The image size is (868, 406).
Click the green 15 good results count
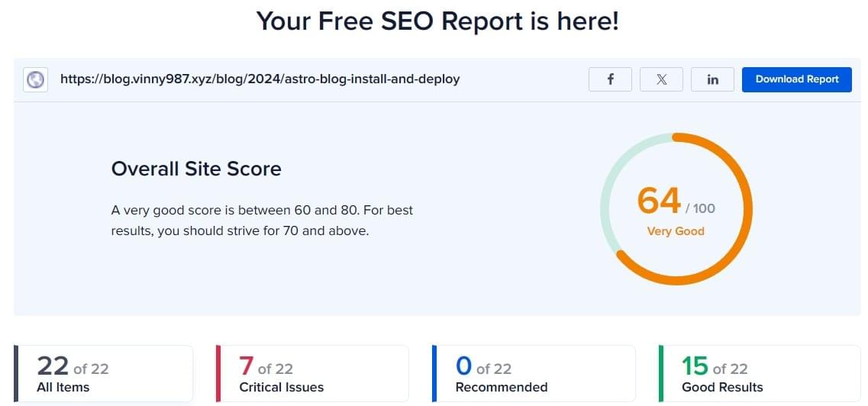695,366
